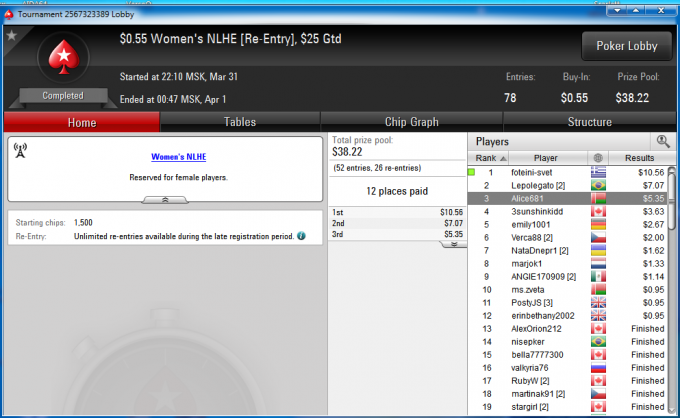
Task: Collapse the Women's NLHE info box
Action: pyautogui.click(x=165, y=200)
